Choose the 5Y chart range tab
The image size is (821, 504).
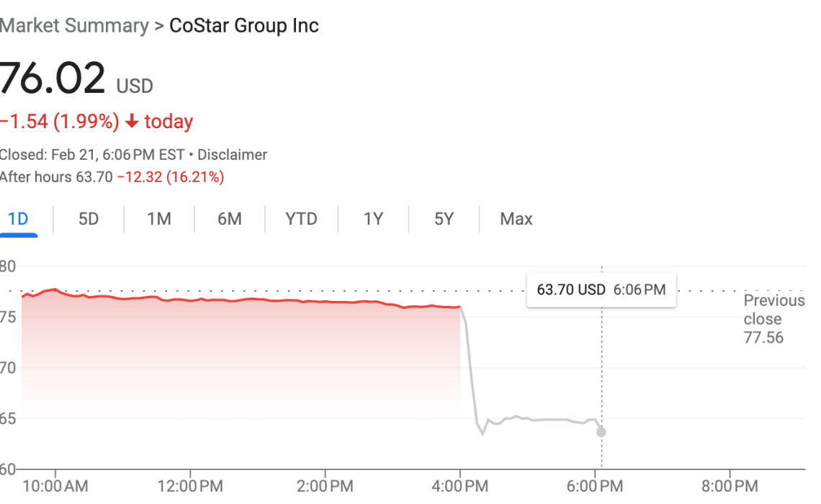(444, 219)
